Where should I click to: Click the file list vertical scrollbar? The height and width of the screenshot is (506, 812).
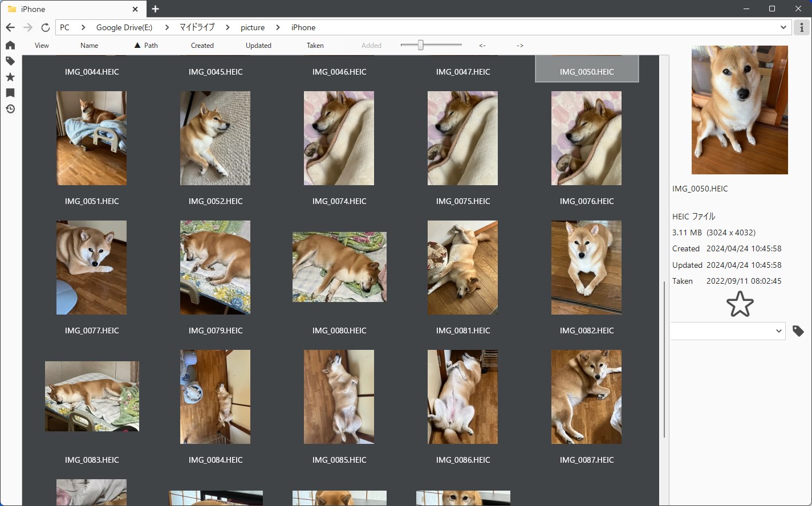664,360
